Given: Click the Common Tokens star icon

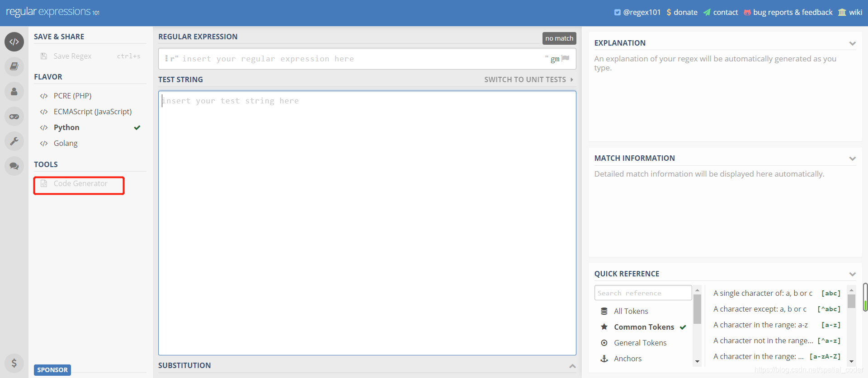Looking at the screenshot, I should [x=604, y=327].
